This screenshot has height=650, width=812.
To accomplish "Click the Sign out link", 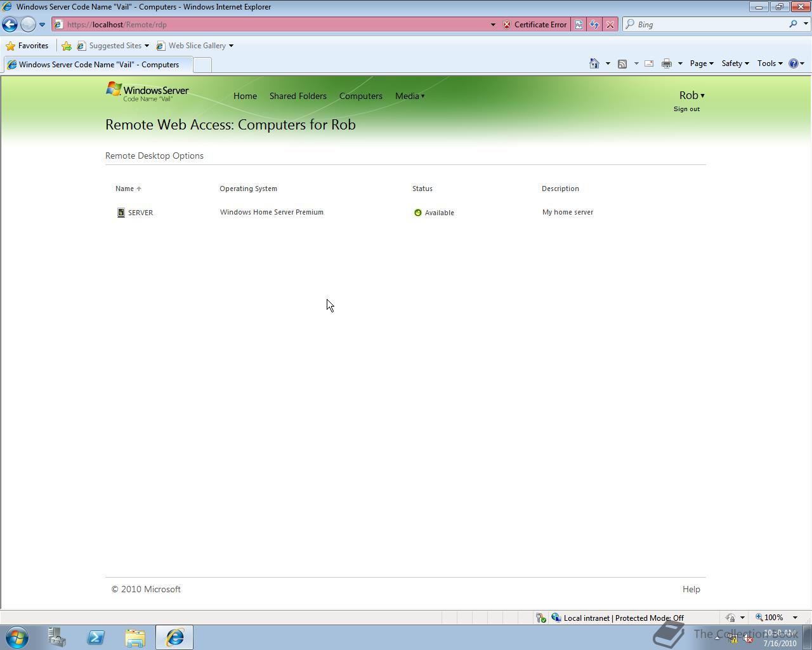I will pyautogui.click(x=686, y=109).
